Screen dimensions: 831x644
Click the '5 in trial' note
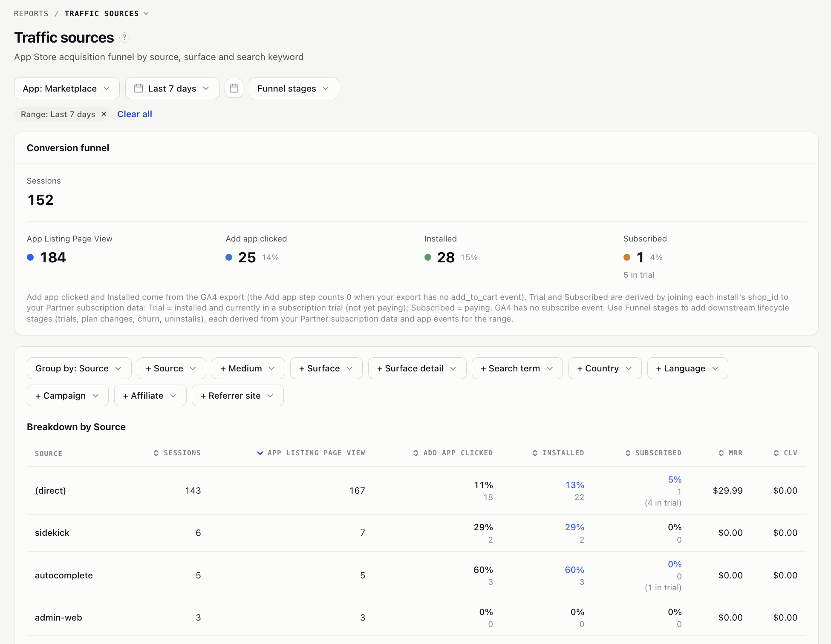[x=639, y=275]
